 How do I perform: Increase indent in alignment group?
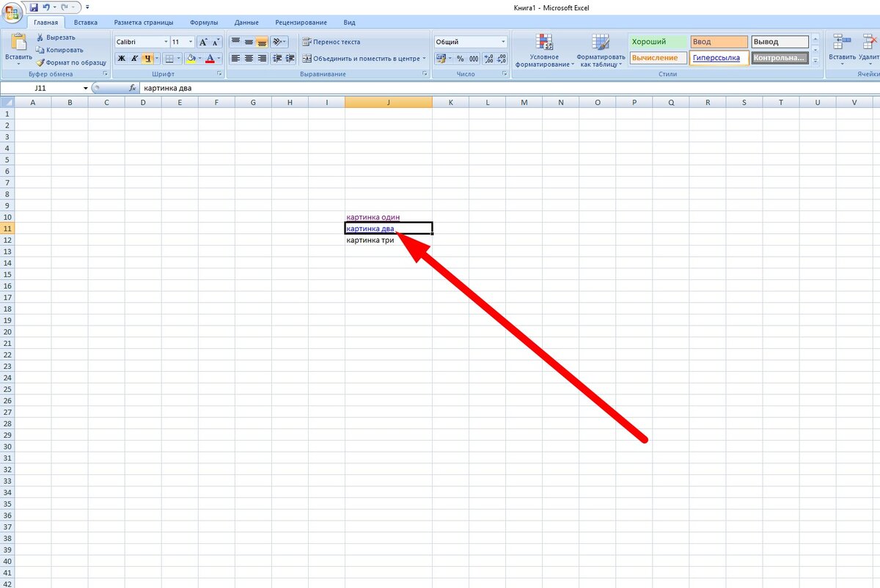[x=290, y=59]
